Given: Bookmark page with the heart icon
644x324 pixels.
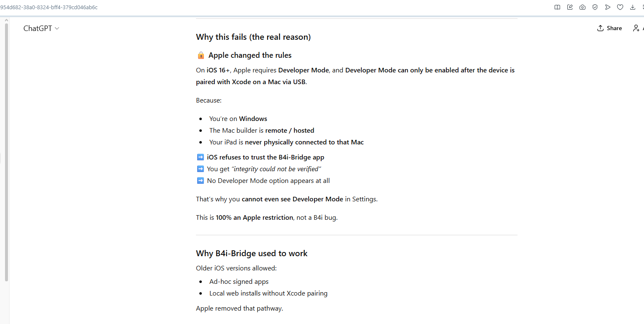Looking at the screenshot, I should click(x=620, y=7).
